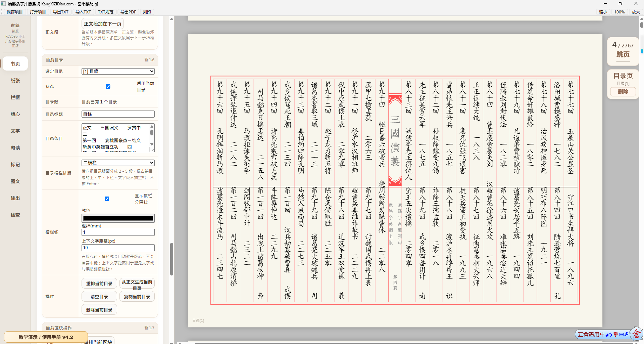The height and width of the screenshot is (344, 644).
Task: Choose 打开项目 from the top menu
Action: click(38, 12)
